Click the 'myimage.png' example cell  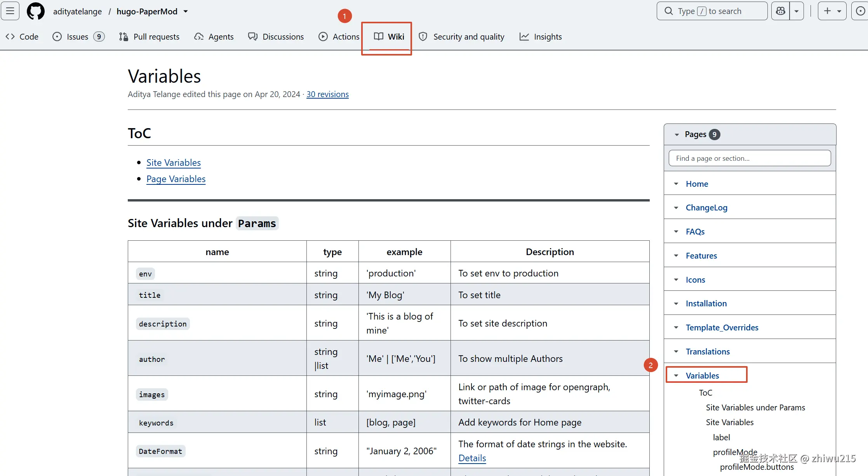404,394
